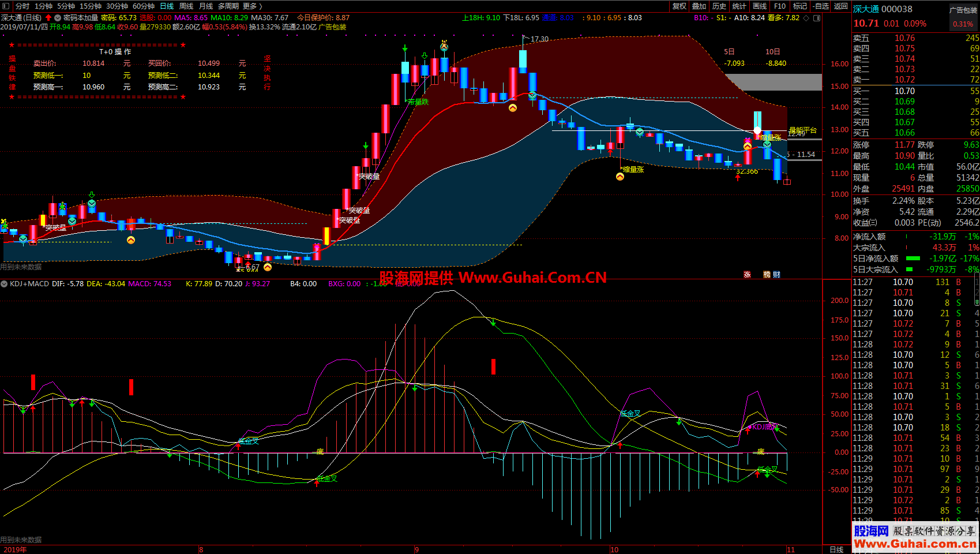
Task: Click the KDJ底背 signal label
Action: (765, 427)
